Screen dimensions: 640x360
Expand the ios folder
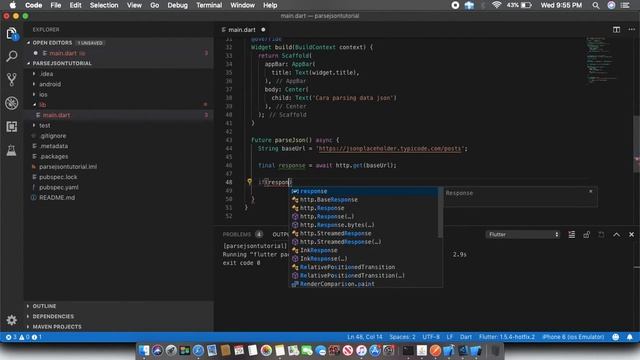43,94
